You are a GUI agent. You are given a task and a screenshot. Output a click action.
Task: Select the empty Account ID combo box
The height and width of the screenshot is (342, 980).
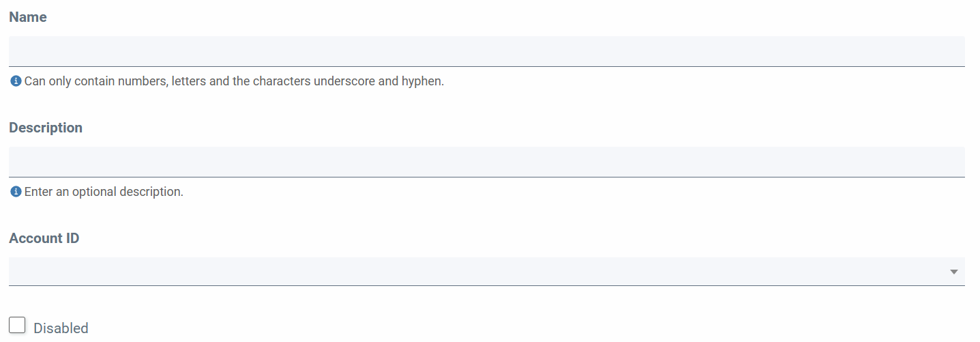(x=487, y=272)
